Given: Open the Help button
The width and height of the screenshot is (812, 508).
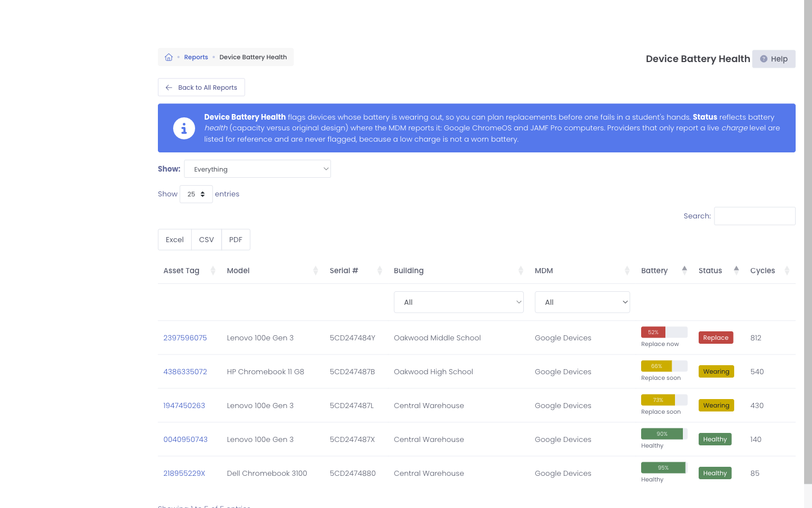Looking at the screenshot, I should [x=774, y=59].
